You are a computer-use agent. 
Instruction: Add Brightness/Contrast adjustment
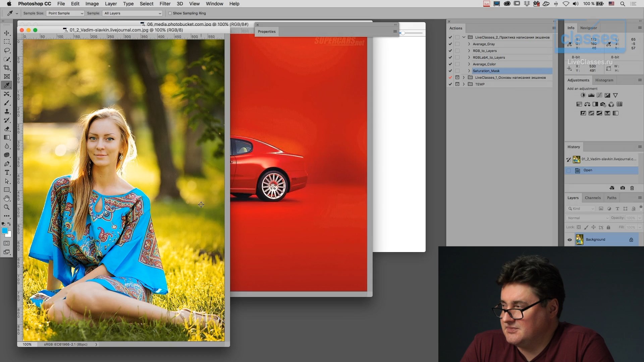583,95
